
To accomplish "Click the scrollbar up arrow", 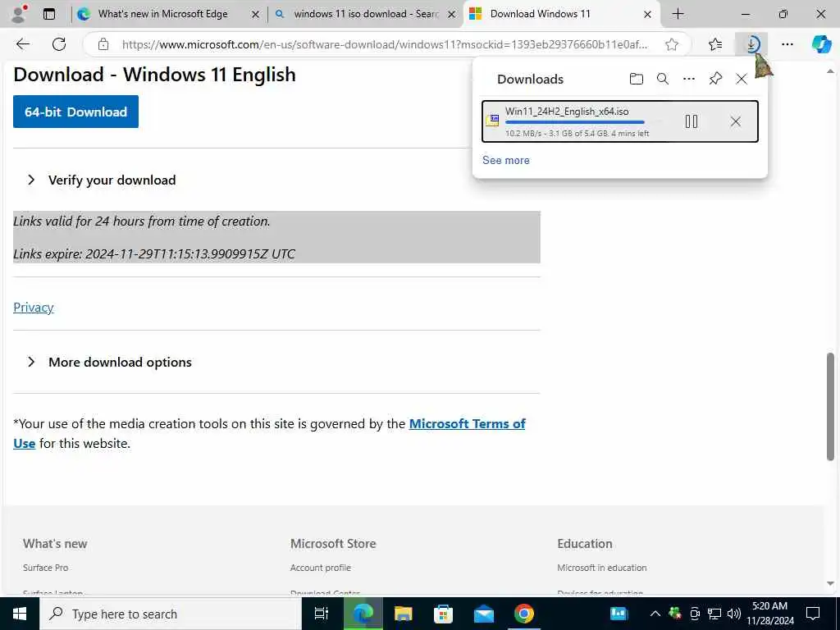I will [x=830, y=71].
